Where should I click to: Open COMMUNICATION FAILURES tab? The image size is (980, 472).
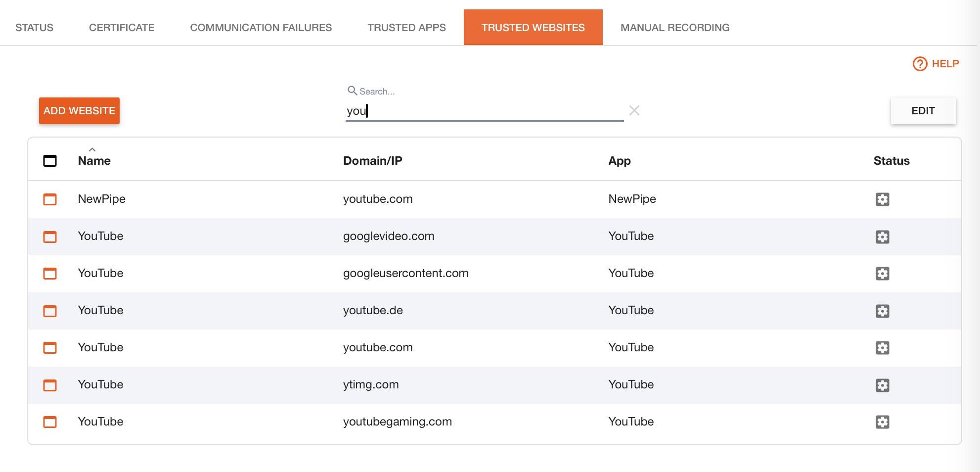pyautogui.click(x=261, y=28)
